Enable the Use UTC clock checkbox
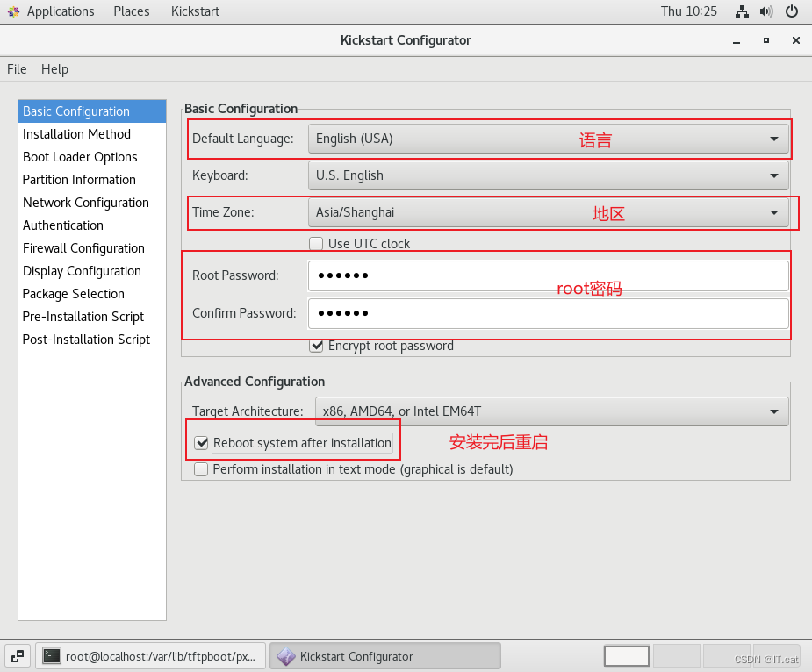812x672 pixels. 316,244
